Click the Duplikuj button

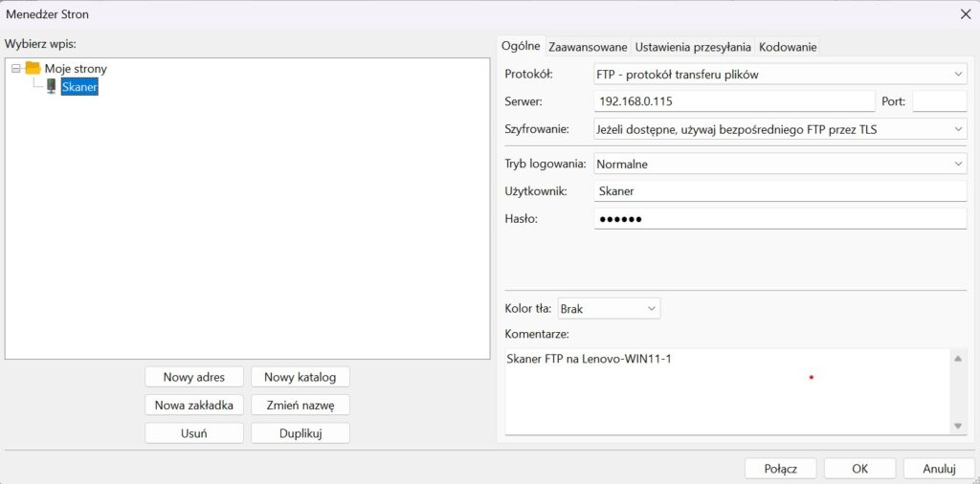point(300,432)
